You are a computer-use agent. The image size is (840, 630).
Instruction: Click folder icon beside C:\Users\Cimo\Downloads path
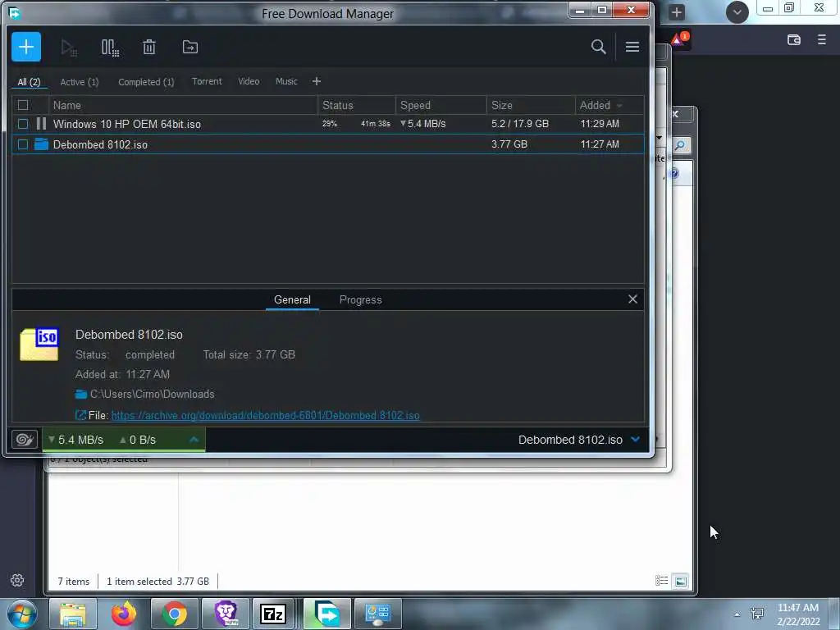pyautogui.click(x=81, y=395)
